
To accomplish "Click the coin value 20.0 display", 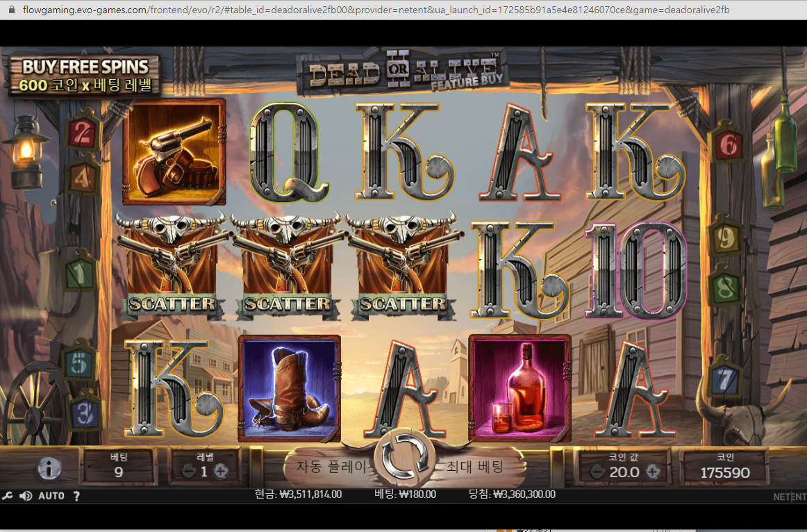I will (x=624, y=472).
